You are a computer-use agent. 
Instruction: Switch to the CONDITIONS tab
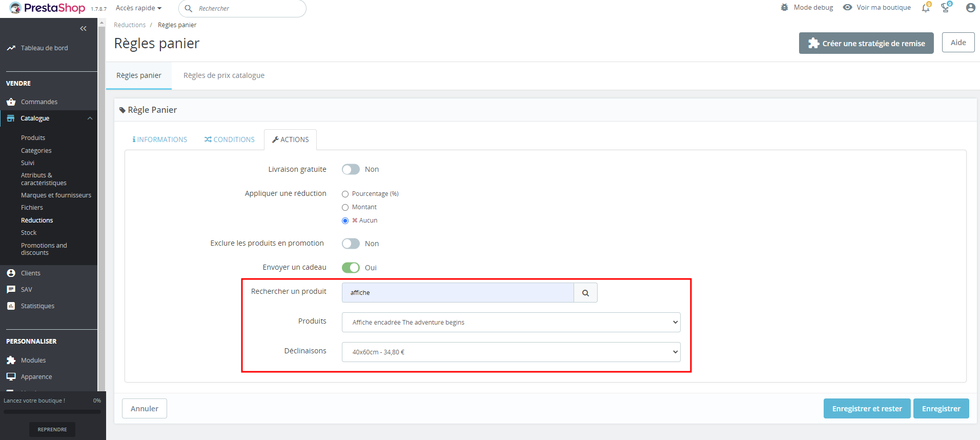[x=229, y=139]
